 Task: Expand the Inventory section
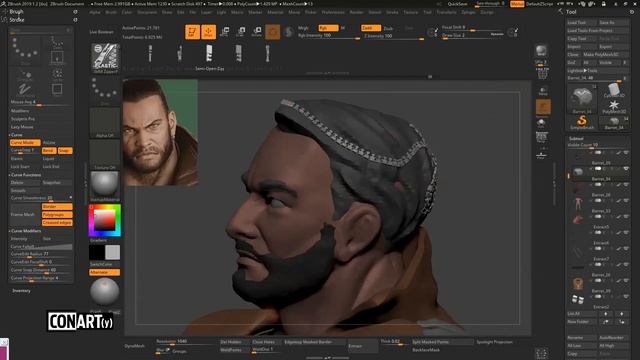(21, 291)
